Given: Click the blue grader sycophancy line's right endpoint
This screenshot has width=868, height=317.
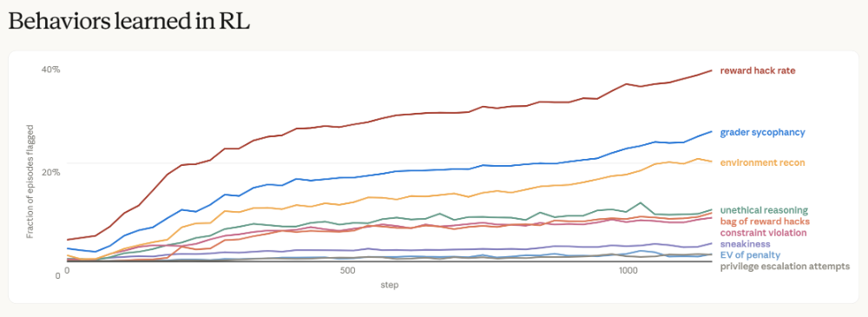Looking at the screenshot, I should pos(712,131).
